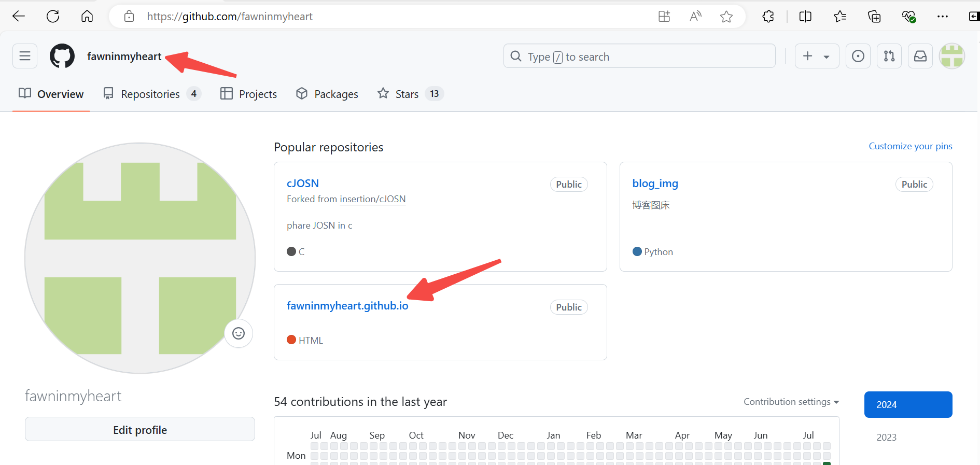980x465 pixels.
Task: Reload the page with the refresh icon
Action: [53, 16]
